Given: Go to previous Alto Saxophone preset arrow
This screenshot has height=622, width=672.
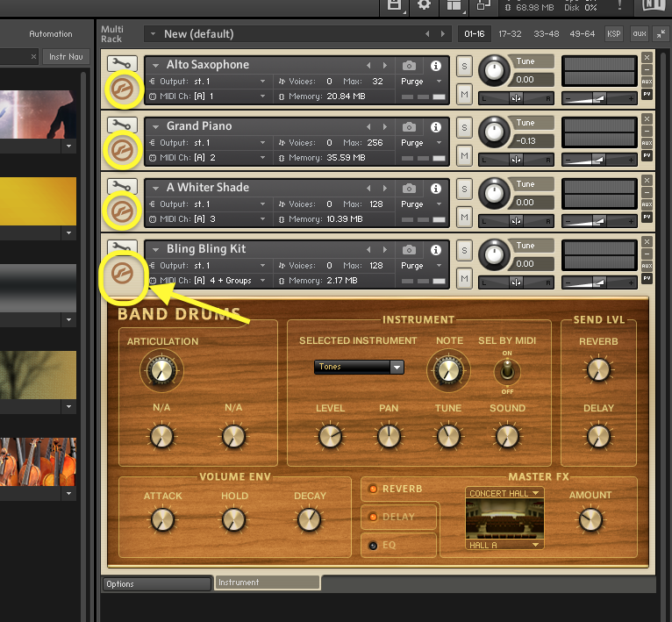Looking at the screenshot, I should click(x=368, y=66).
